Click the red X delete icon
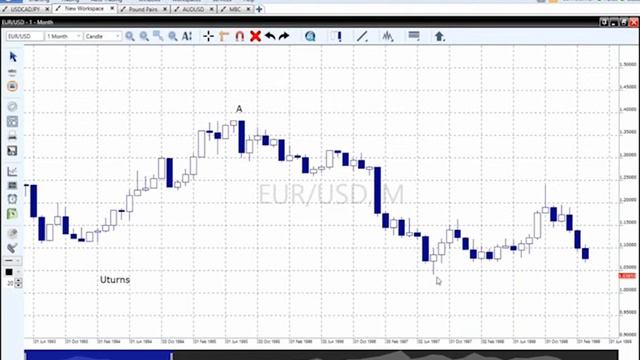 click(x=255, y=36)
